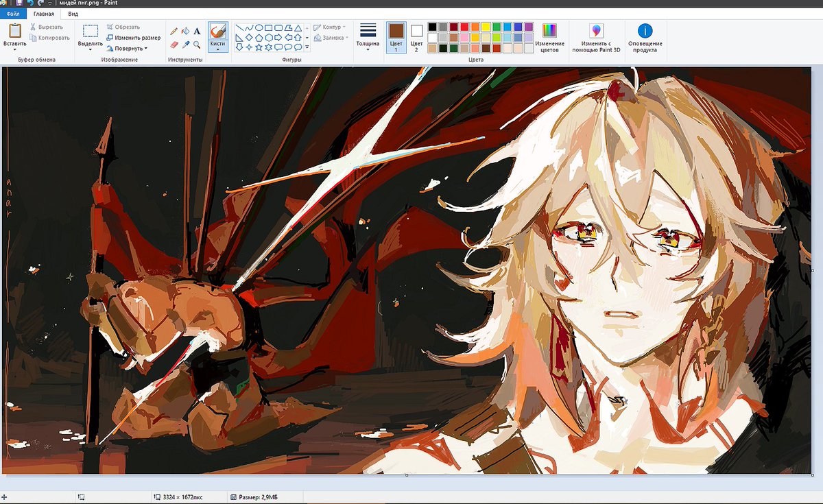The height and width of the screenshot is (504, 823).
Task: Click the Размер: 2,9МБ file size text
Action: [259, 496]
